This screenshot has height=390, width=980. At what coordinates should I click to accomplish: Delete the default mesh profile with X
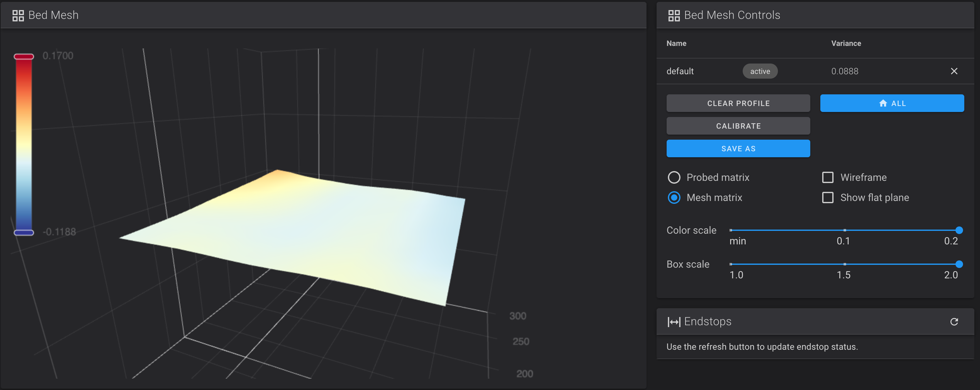954,71
